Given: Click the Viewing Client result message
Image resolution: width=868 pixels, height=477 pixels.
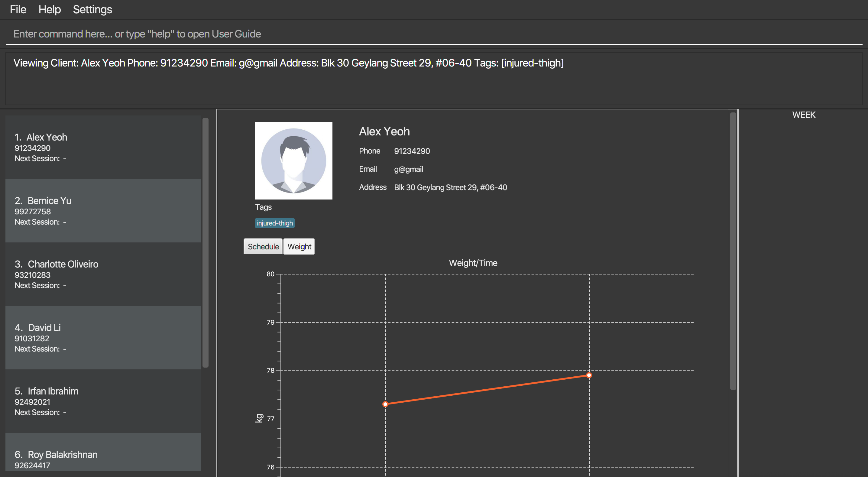Looking at the screenshot, I should (288, 63).
